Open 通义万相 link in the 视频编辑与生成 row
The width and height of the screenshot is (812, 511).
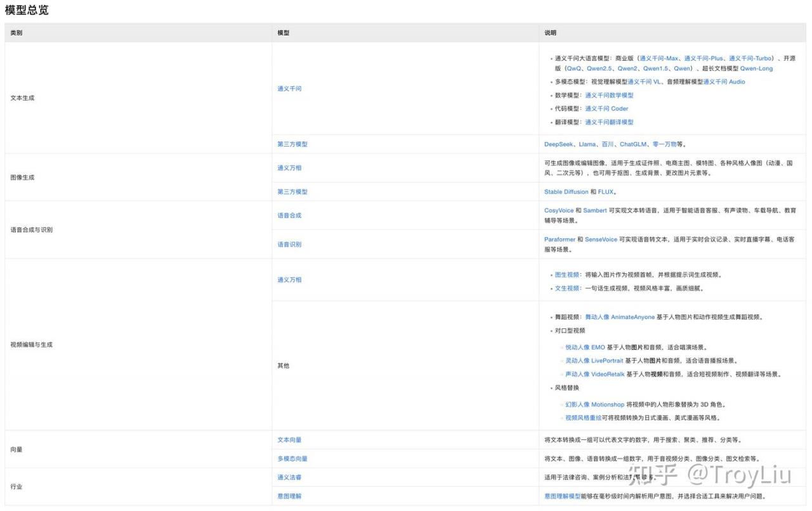tap(289, 280)
